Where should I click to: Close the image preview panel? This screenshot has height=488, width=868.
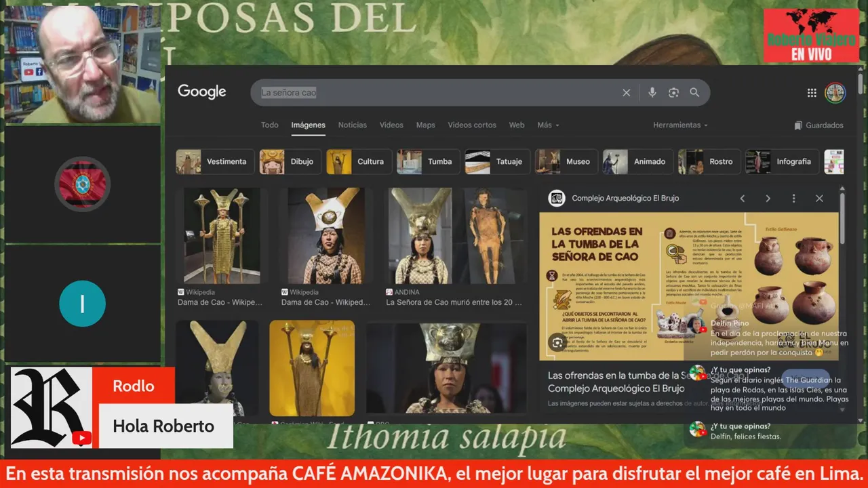pyautogui.click(x=819, y=199)
